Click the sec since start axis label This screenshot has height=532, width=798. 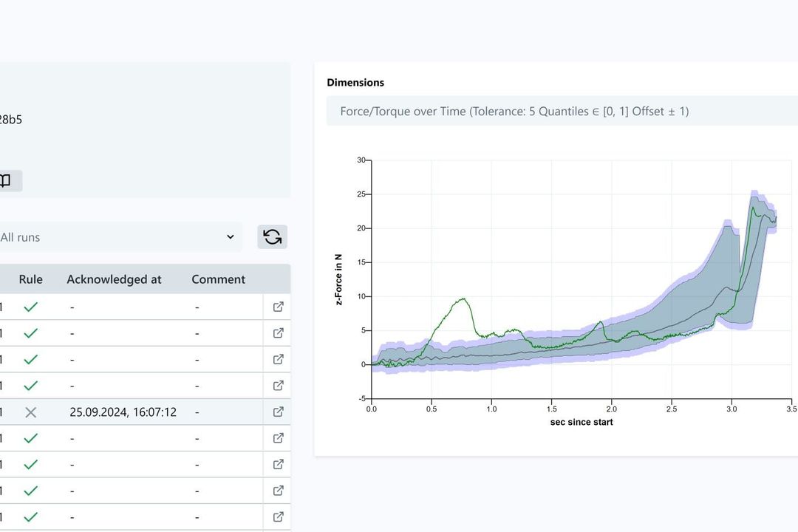[x=582, y=422]
